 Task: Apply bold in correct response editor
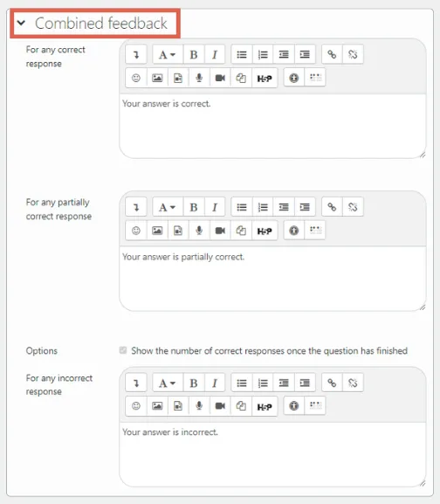[194, 55]
